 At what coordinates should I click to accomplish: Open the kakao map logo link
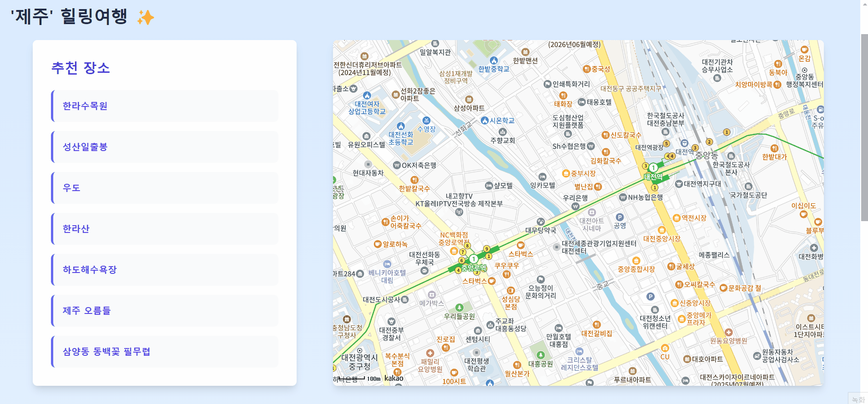pos(394,378)
